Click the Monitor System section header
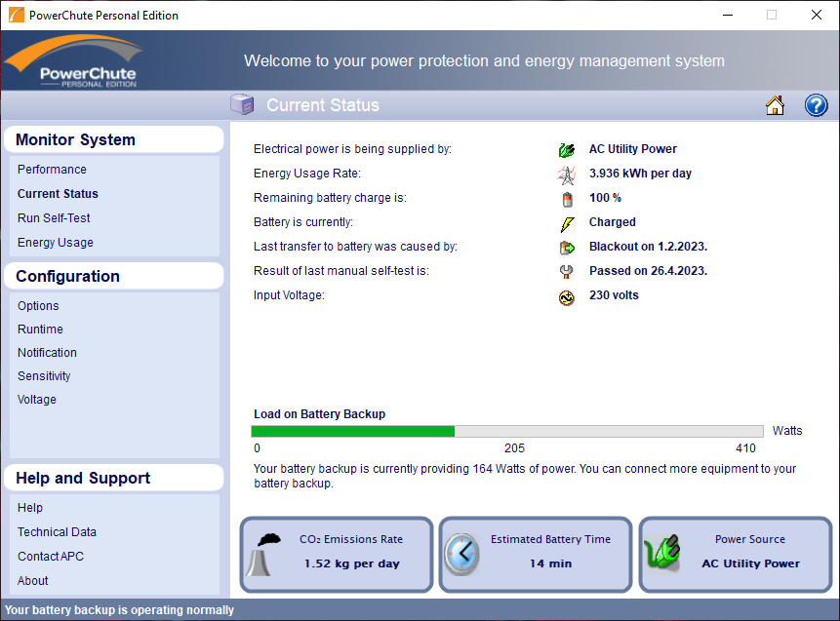840x621 pixels. [x=113, y=139]
